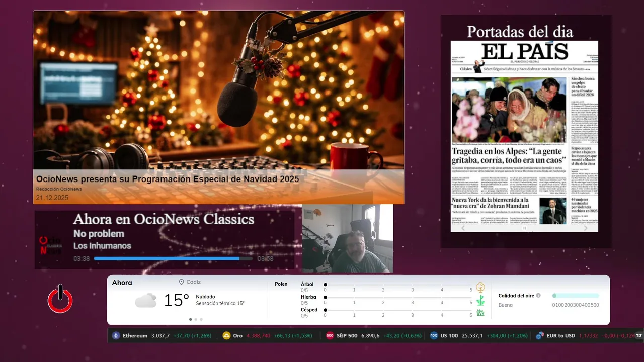Click the Cádiz location pin icon
Screen dimensions: 644x362
(182, 282)
